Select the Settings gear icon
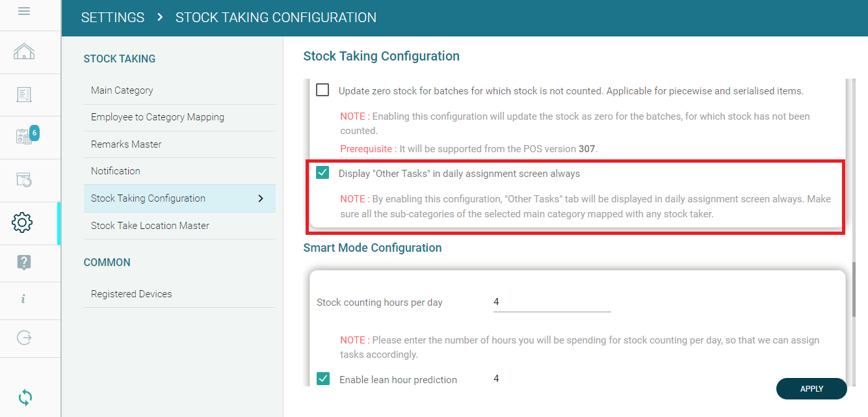 tap(23, 222)
